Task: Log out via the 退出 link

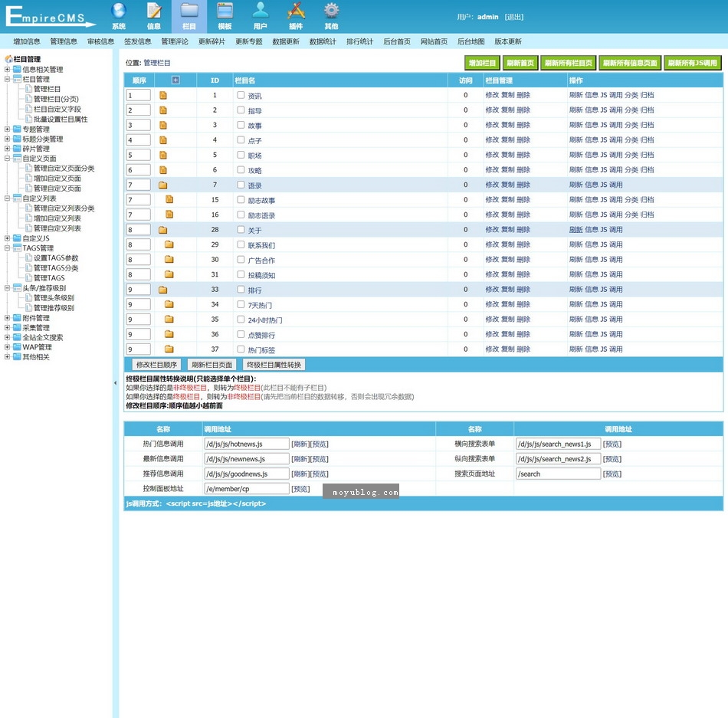Action: (x=514, y=17)
